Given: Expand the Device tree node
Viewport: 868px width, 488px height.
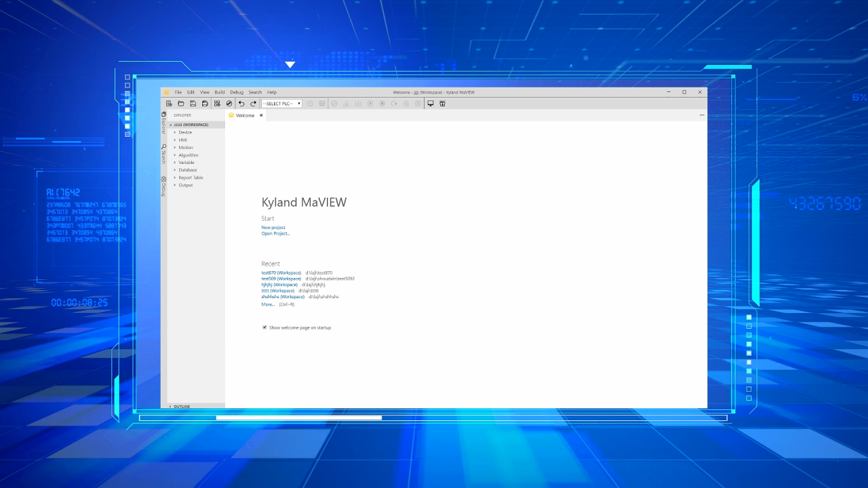Looking at the screenshot, I should click(175, 132).
